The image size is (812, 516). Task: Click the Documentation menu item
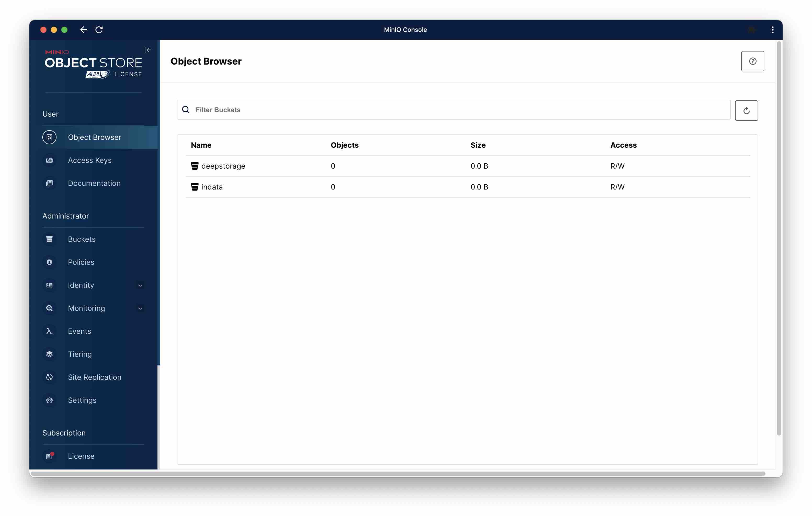coord(94,183)
